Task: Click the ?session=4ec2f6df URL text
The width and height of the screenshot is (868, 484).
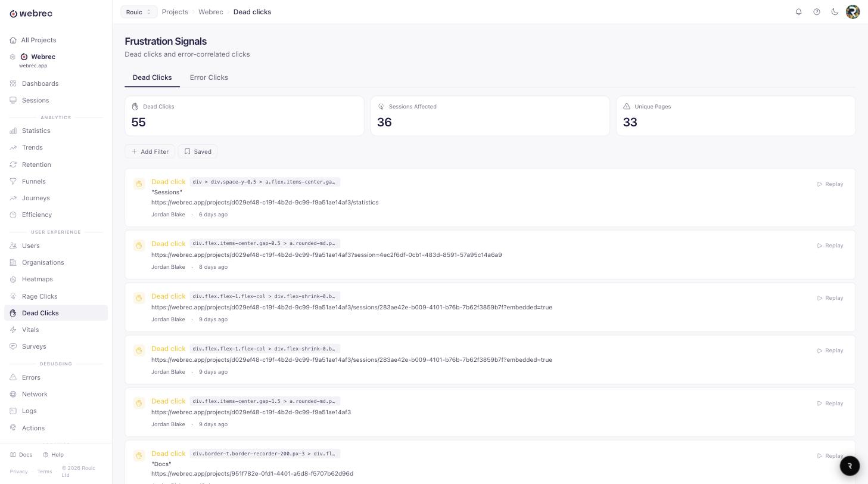Action: coord(326,255)
